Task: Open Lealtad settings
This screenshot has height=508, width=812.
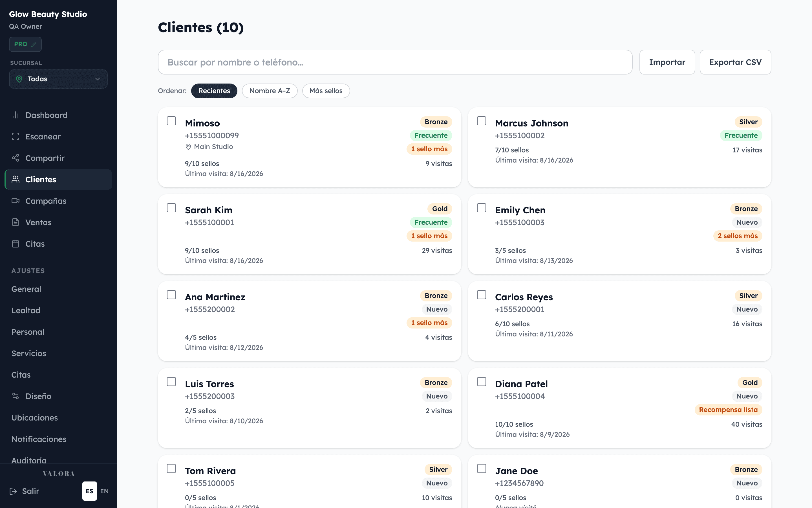Action: (58, 310)
